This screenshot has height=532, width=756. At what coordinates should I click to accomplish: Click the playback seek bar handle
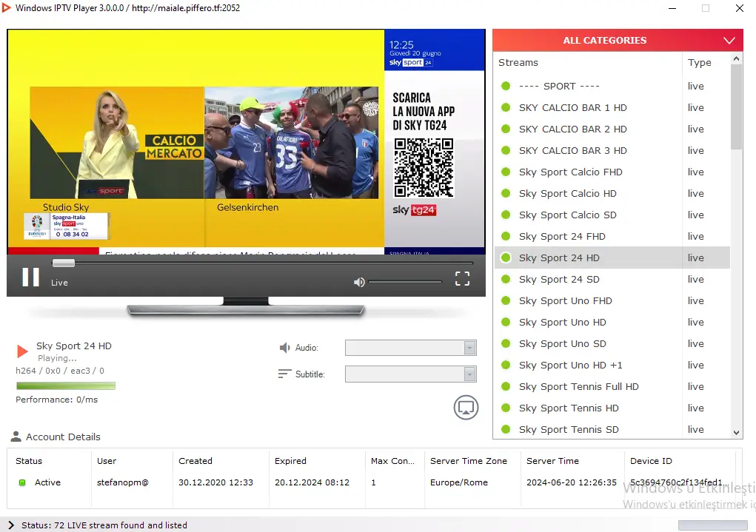[64, 263]
